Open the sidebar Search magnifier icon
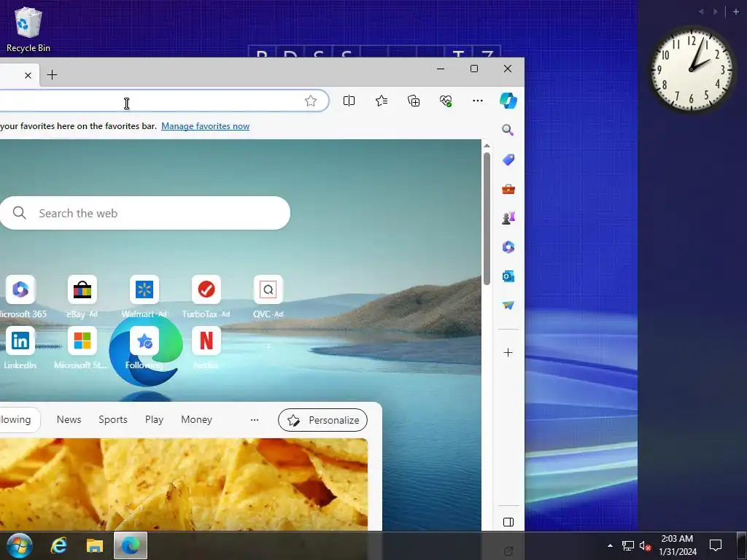Screen dimensions: 747x560 pos(508,130)
